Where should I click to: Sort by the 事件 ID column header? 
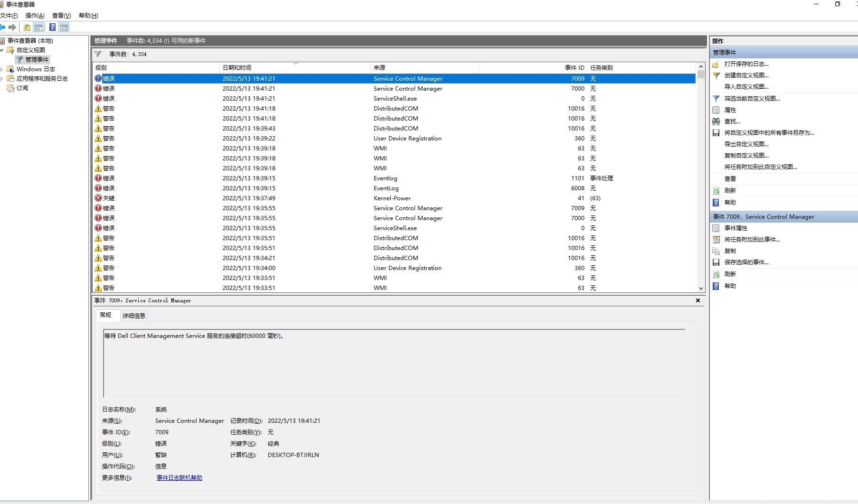click(533, 68)
